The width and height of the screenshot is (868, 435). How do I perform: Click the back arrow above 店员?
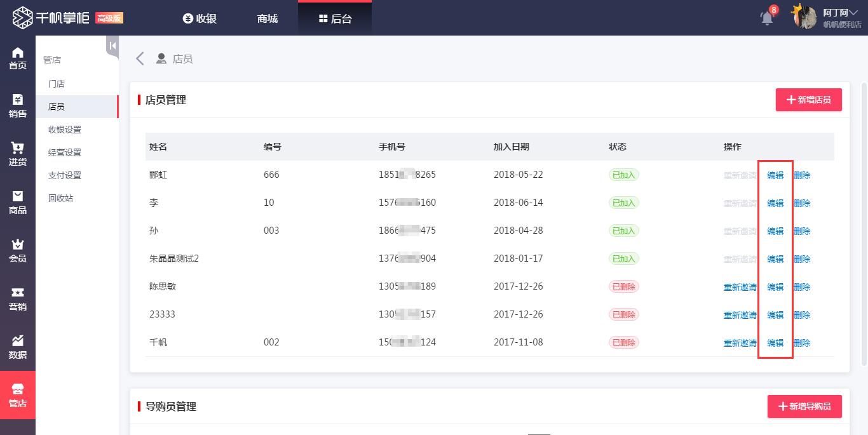(139, 58)
